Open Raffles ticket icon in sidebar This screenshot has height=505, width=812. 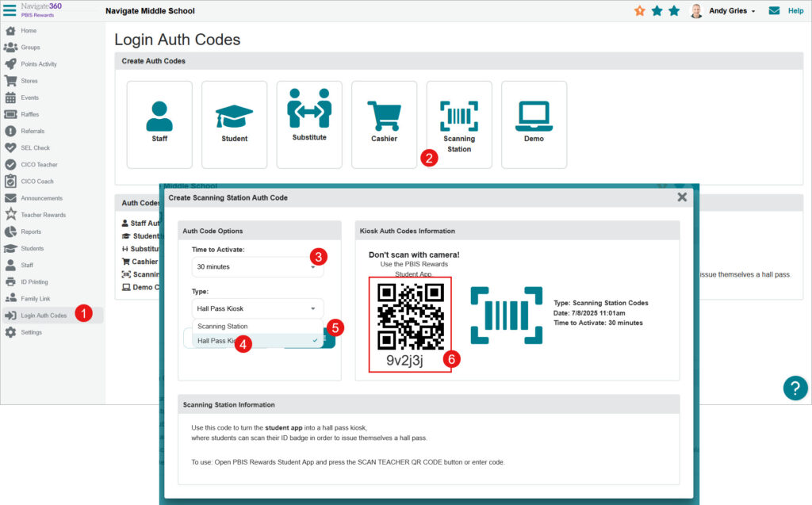pyautogui.click(x=10, y=114)
